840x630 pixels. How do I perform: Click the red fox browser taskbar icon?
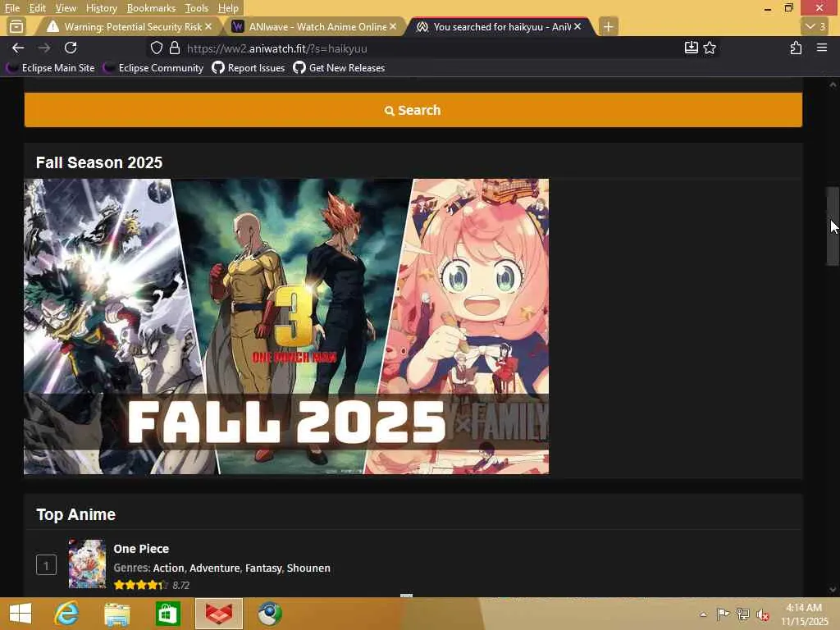pos(218,614)
